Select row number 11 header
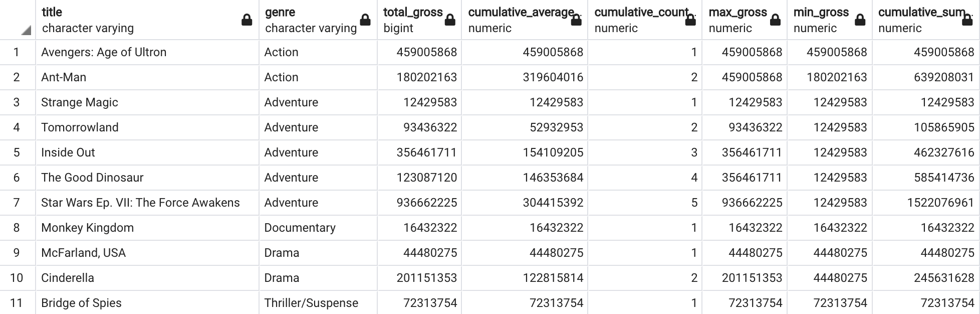The height and width of the screenshot is (314, 980). pyautogui.click(x=18, y=303)
